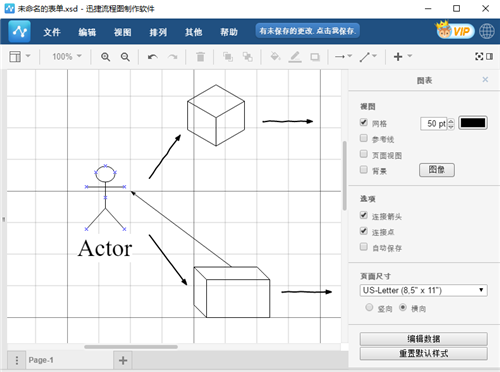Click the zoom out magnifier icon
The image size is (500, 372).
coord(125,57)
